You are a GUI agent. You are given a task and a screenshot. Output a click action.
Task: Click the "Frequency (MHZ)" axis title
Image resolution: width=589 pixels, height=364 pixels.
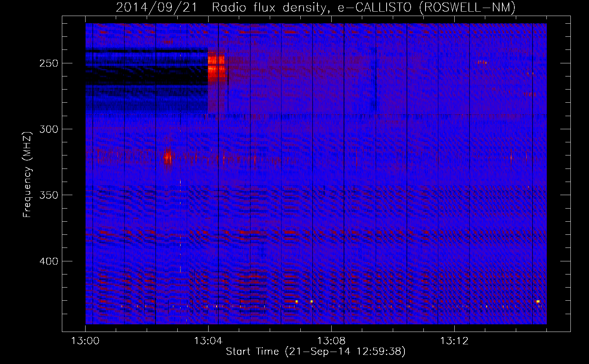click(x=27, y=174)
